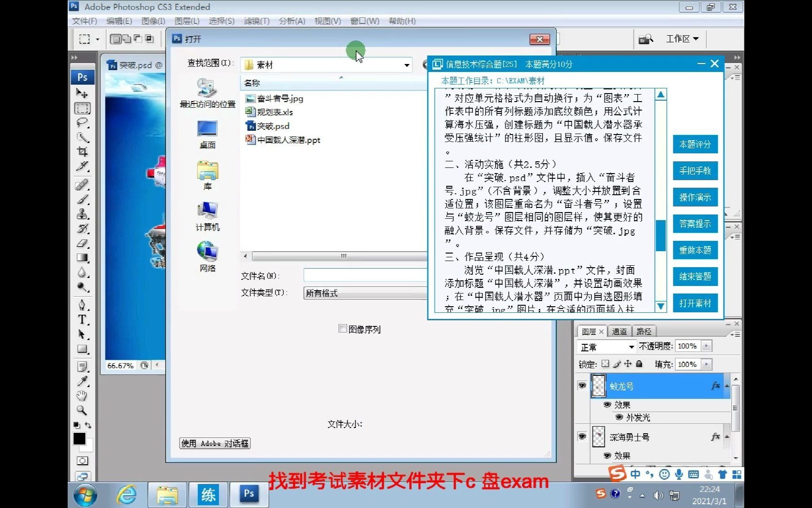812x508 pixels.
Task: Open Adobe Bridge from options bar
Action: 646,39
